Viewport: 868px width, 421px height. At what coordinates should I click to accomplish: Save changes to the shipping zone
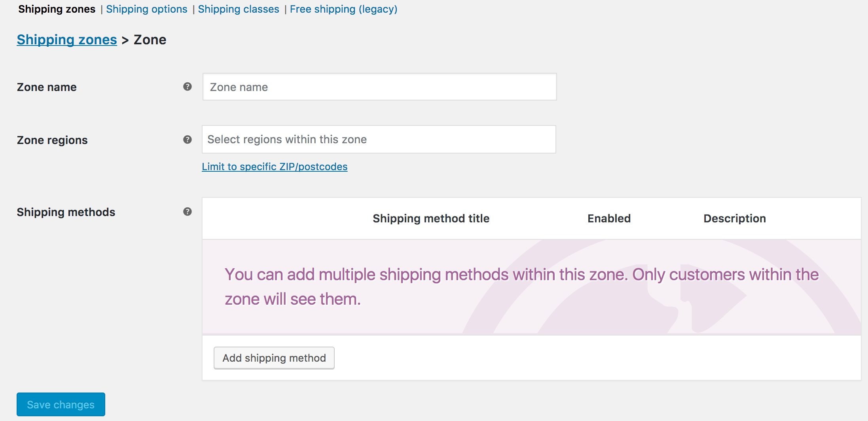point(61,404)
